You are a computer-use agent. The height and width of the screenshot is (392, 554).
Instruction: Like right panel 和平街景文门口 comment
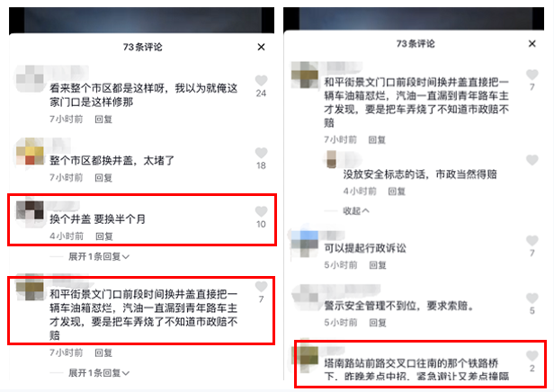(532, 75)
